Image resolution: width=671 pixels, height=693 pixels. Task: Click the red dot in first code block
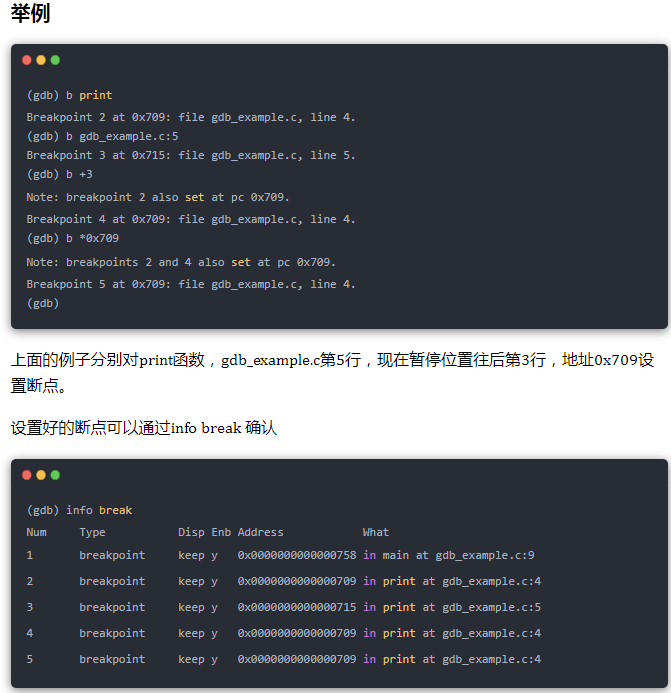(27, 60)
